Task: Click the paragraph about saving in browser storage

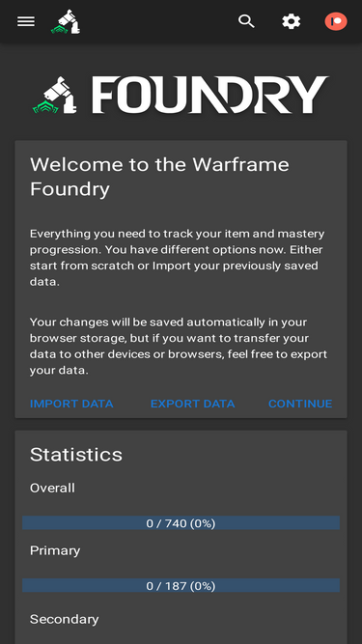Action: point(179,347)
